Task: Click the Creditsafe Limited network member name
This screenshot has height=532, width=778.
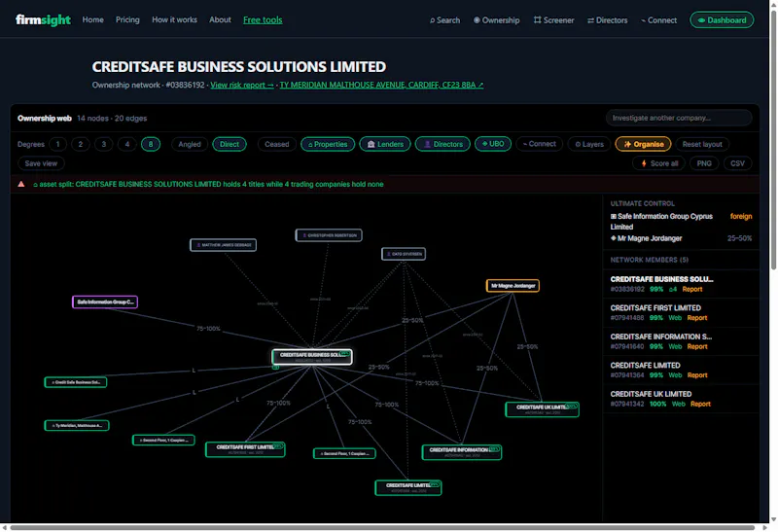Action: point(645,366)
